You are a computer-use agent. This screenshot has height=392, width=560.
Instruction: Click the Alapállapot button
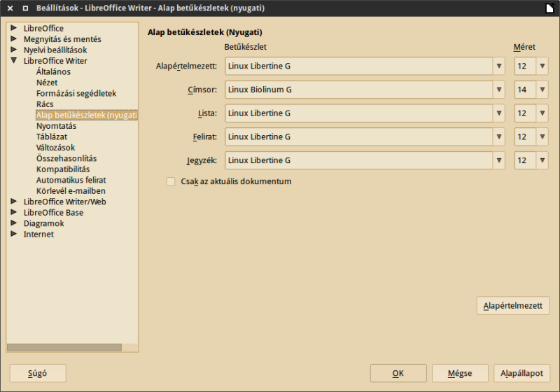[x=521, y=373]
